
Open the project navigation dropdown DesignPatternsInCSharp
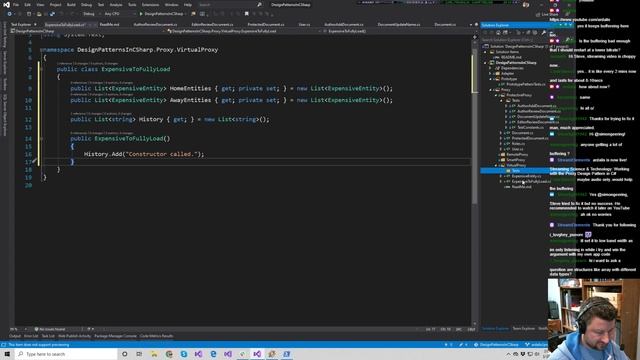coord(88,31)
